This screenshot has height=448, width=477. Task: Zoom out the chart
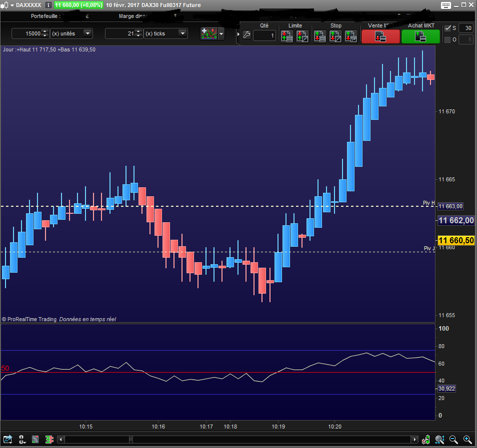453,440
